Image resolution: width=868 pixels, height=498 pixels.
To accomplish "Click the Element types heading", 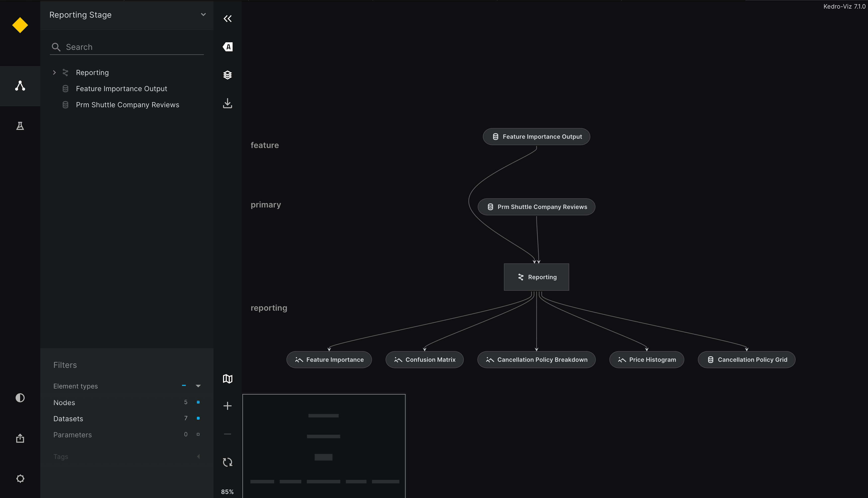I will coord(76,386).
